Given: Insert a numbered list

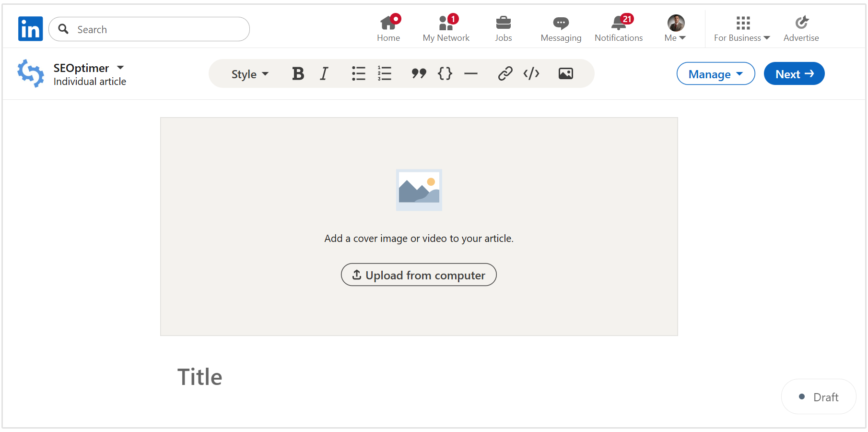Looking at the screenshot, I should coord(384,73).
